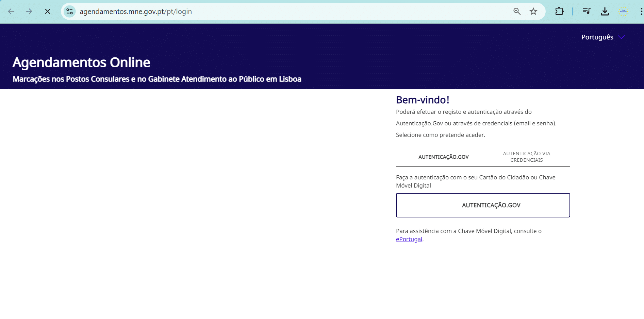Image resolution: width=644 pixels, height=319 pixels.
Task: Click the 'Faça a autenticação com o seu Cartão' text
Action: (x=476, y=181)
